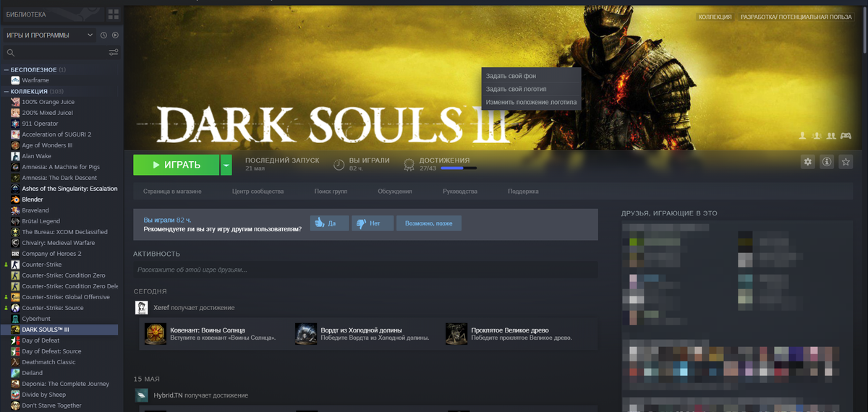The height and width of the screenshot is (412, 868).
Task: Recommend game with Да thumbs-up button
Action: tap(329, 223)
